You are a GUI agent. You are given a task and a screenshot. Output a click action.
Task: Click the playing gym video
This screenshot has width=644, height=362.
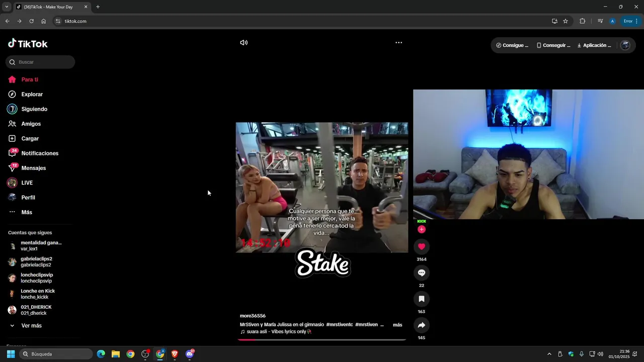[x=322, y=187]
